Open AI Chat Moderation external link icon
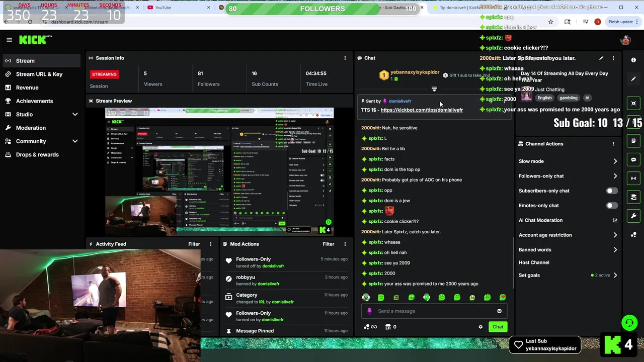The height and width of the screenshot is (362, 644). tap(615, 220)
